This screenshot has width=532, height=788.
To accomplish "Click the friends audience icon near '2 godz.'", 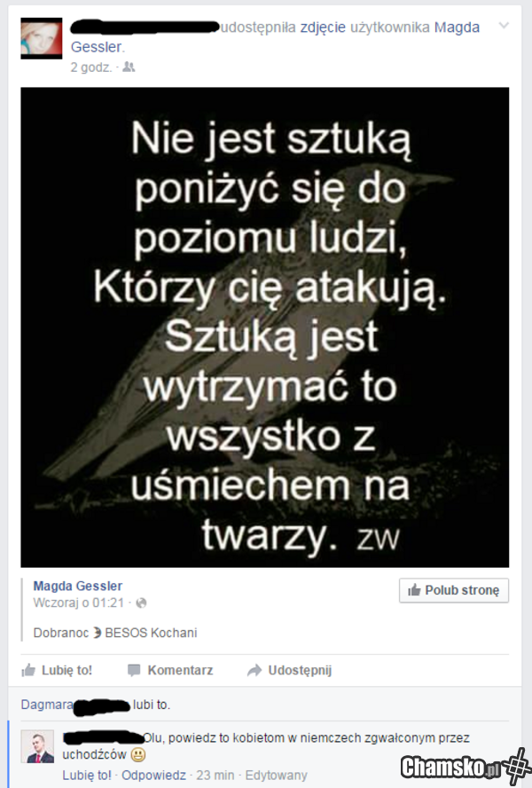I will click(129, 67).
